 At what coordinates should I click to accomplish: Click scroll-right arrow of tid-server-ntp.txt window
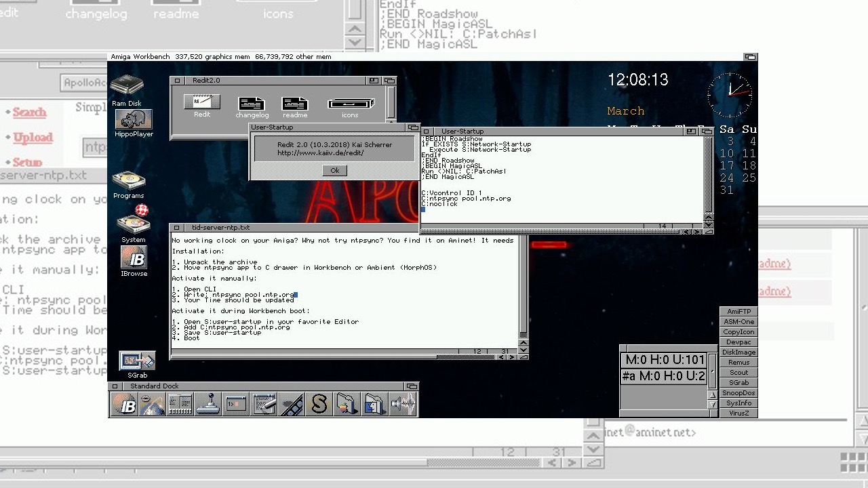tap(513, 357)
